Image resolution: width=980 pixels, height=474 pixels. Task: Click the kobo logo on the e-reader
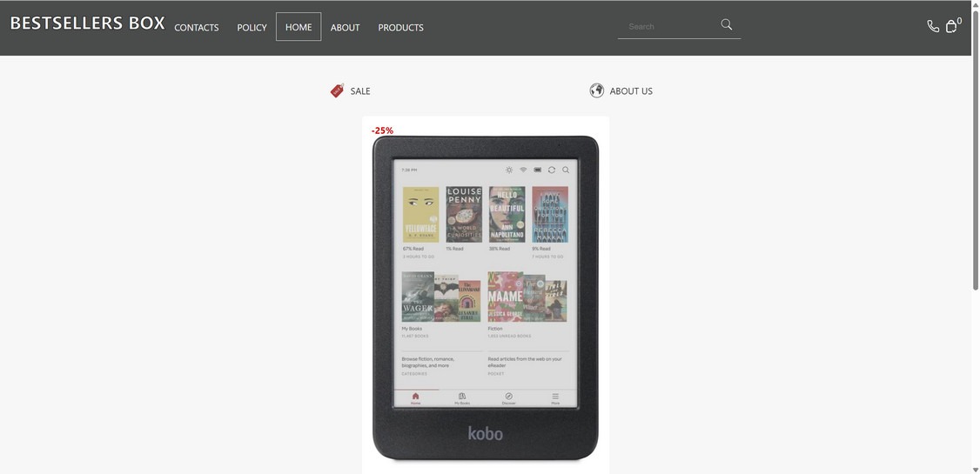coord(485,433)
